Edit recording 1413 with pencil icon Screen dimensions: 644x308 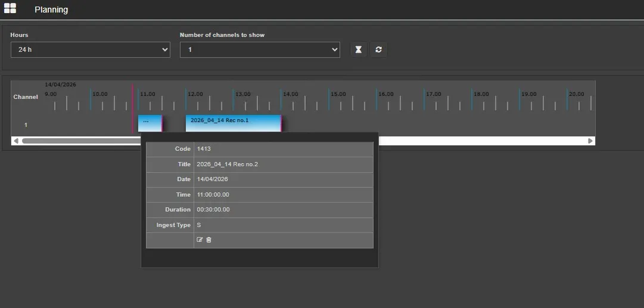[x=200, y=240]
